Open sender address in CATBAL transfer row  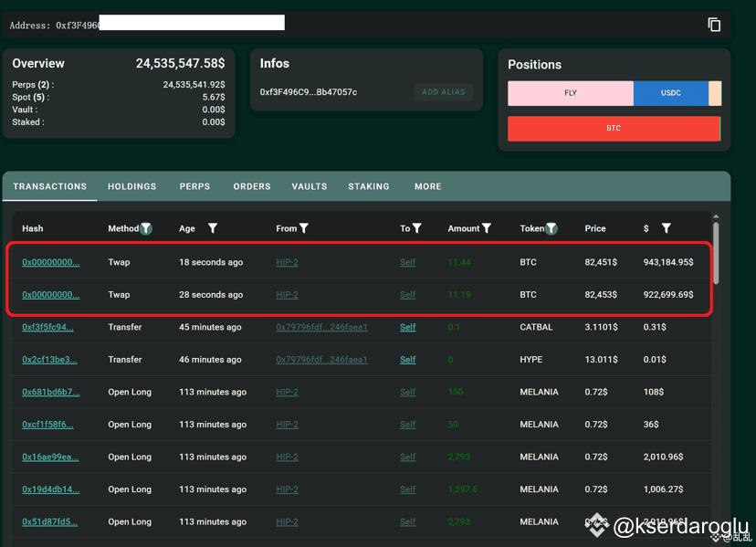tap(321, 327)
